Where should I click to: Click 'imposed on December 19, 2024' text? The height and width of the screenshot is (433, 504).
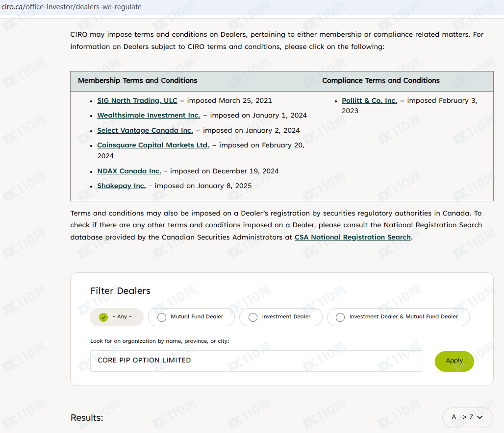click(x=225, y=171)
